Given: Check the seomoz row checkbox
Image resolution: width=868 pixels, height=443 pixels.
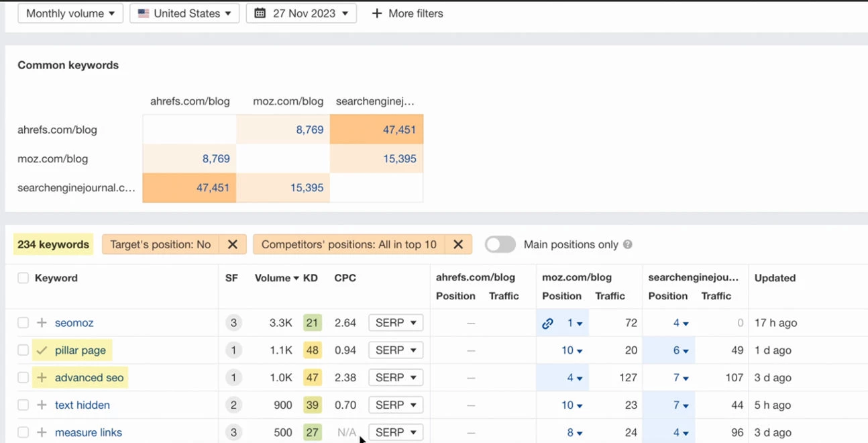Looking at the screenshot, I should click(23, 323).
